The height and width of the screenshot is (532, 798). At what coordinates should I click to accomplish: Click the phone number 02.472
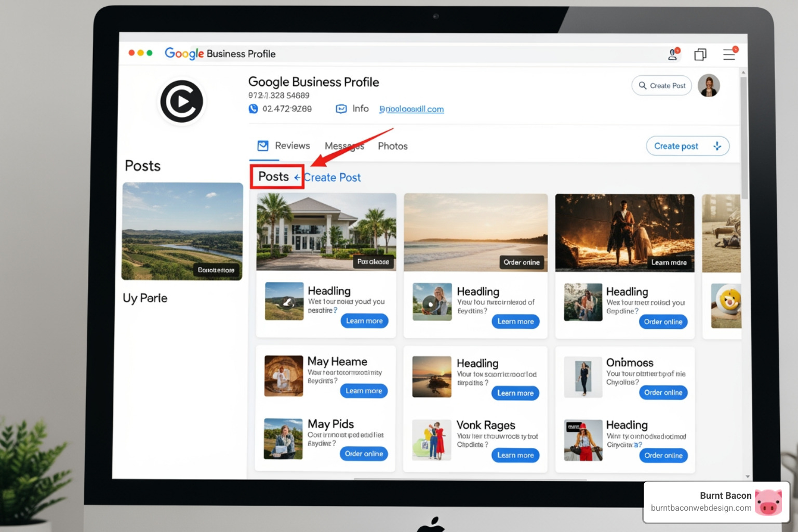point(287,109)
